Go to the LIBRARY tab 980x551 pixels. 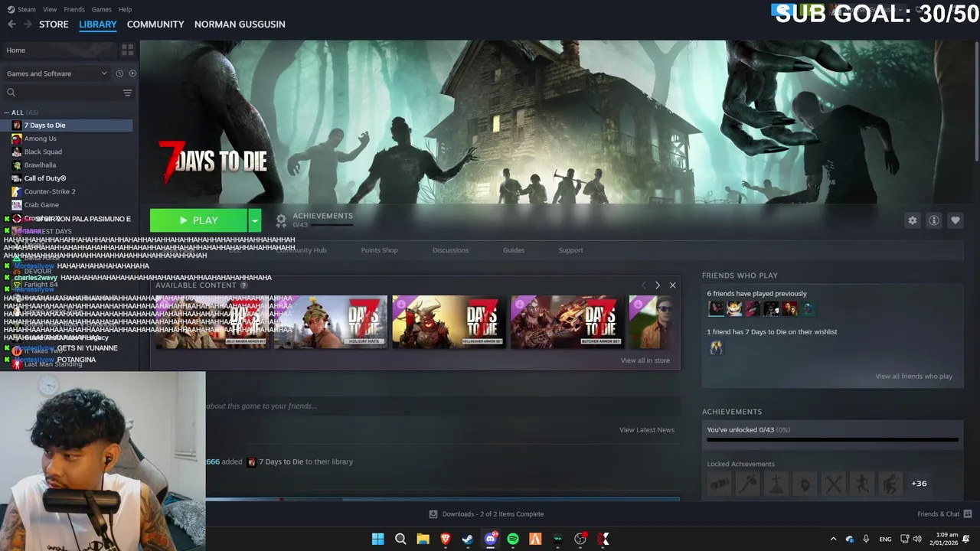pos(98,24)
